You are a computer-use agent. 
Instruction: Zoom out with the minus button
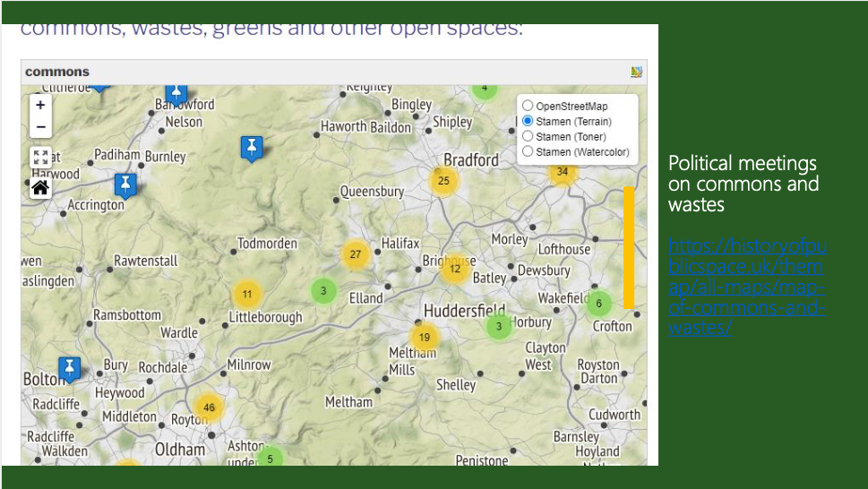click(x=40, y=127)
